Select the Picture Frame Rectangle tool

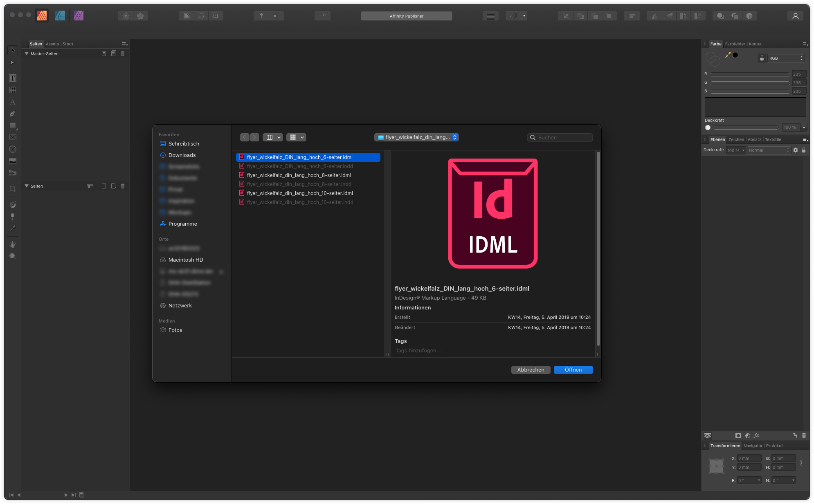tap(13, 137)
